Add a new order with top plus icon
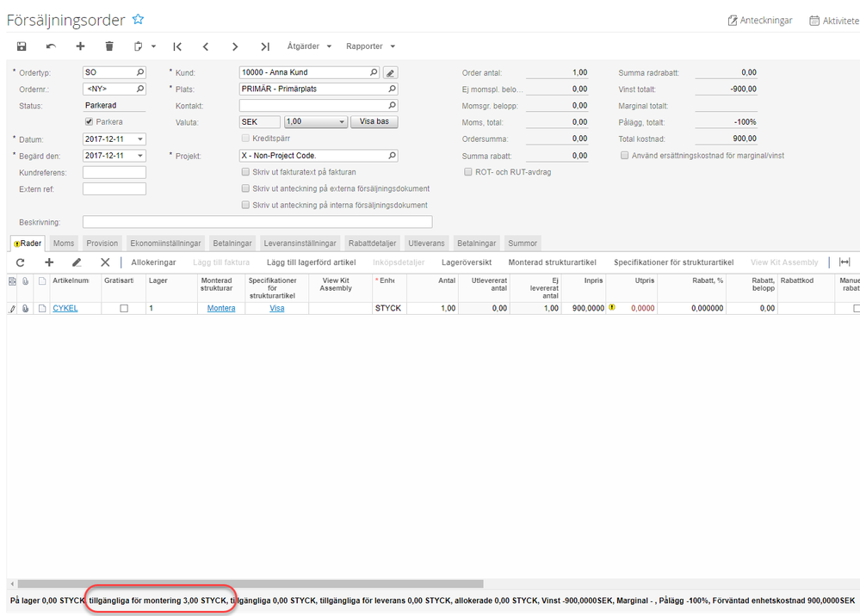Image resolution: width=860 pixels, height=616 pixels. pos(80,46)
